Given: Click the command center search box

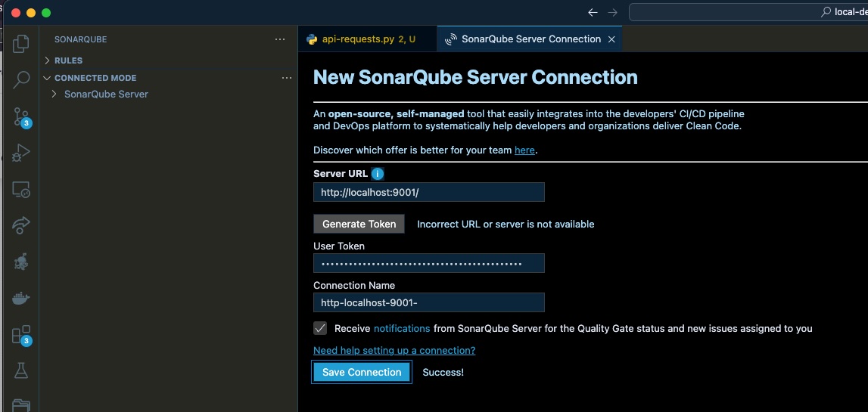Looking at the screenshot, I should click(x=748, y=12).
